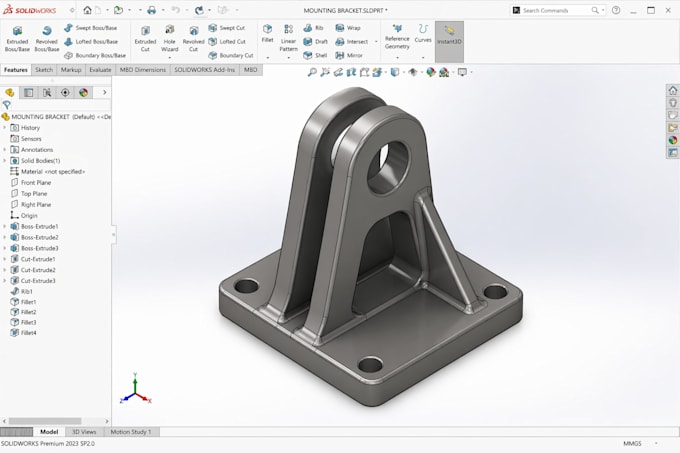Open the MBD Dimensions tab
This screenshot has width=680, height=453.
point(143,70)
